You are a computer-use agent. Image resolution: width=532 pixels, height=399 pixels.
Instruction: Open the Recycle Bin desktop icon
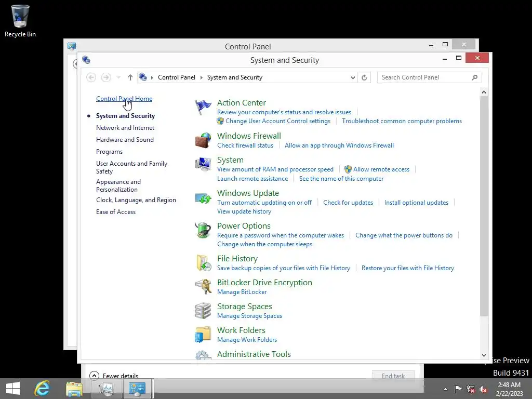[20, 21]
